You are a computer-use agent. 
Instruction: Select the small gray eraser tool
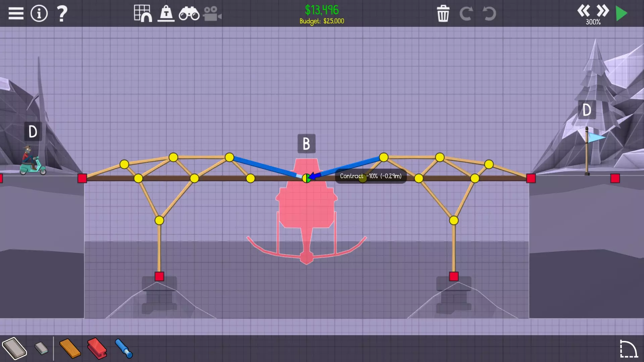click(42, 348)
